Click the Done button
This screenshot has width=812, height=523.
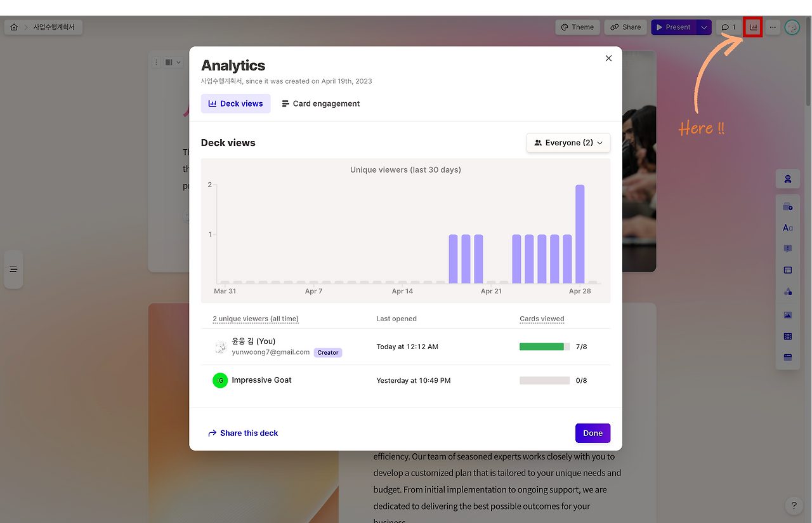tap(593, 433)
